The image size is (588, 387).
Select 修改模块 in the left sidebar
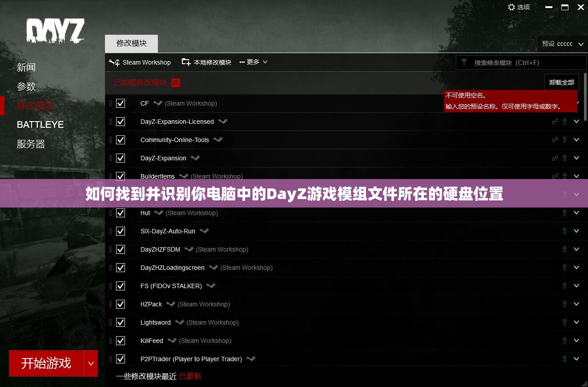36,106
